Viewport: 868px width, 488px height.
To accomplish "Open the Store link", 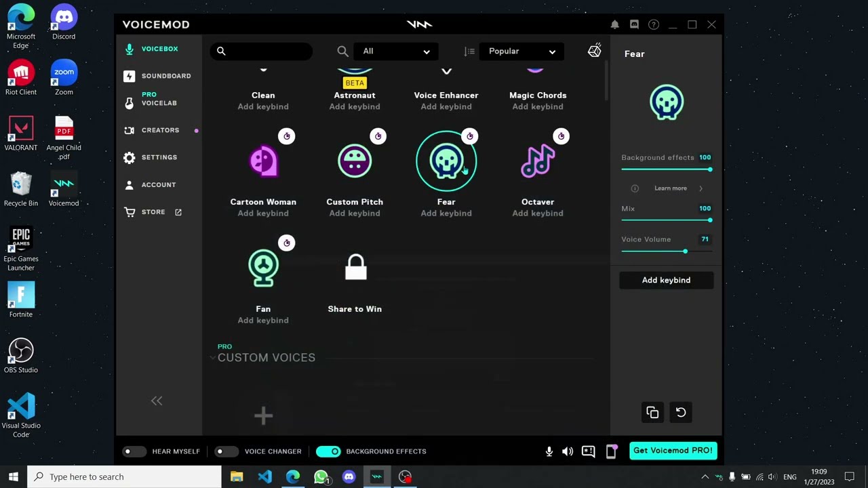I will pyautogui.click(x=153, y=212).
